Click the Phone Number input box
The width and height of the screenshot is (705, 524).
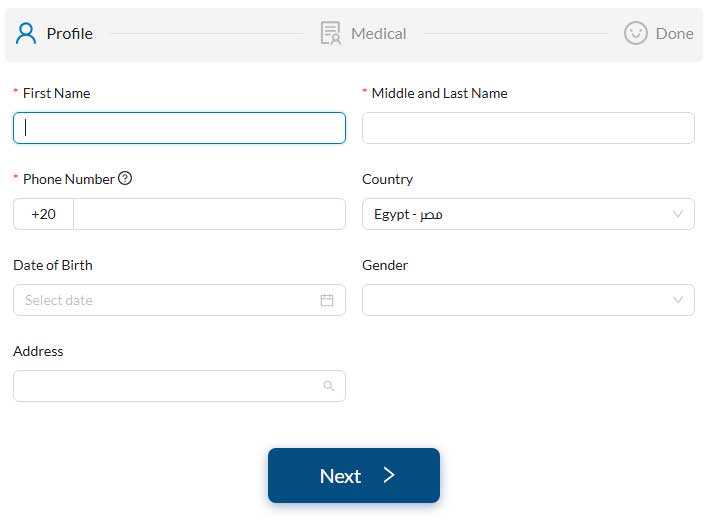point(208,214)
